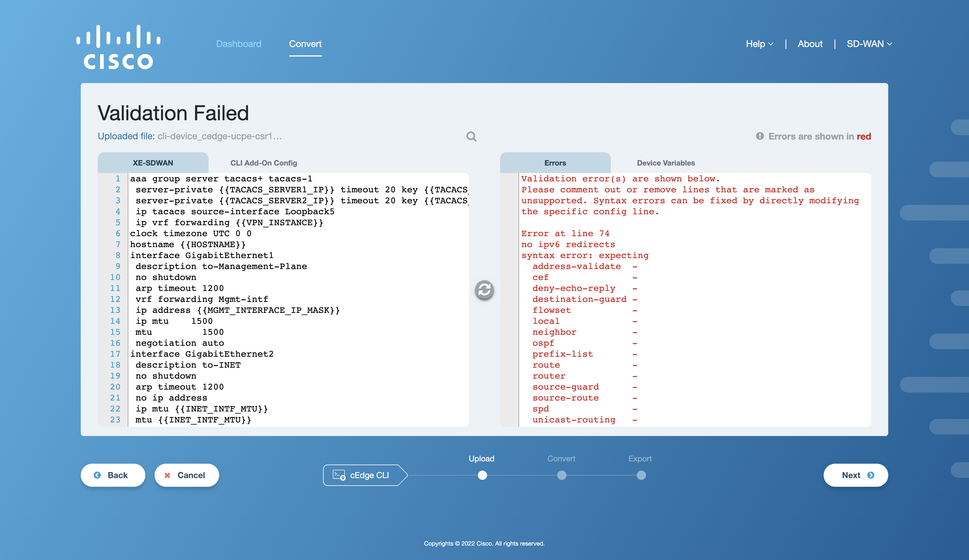Click line 'no ip address'
Viewport: 969px width, 560px height.
point(171,398)
